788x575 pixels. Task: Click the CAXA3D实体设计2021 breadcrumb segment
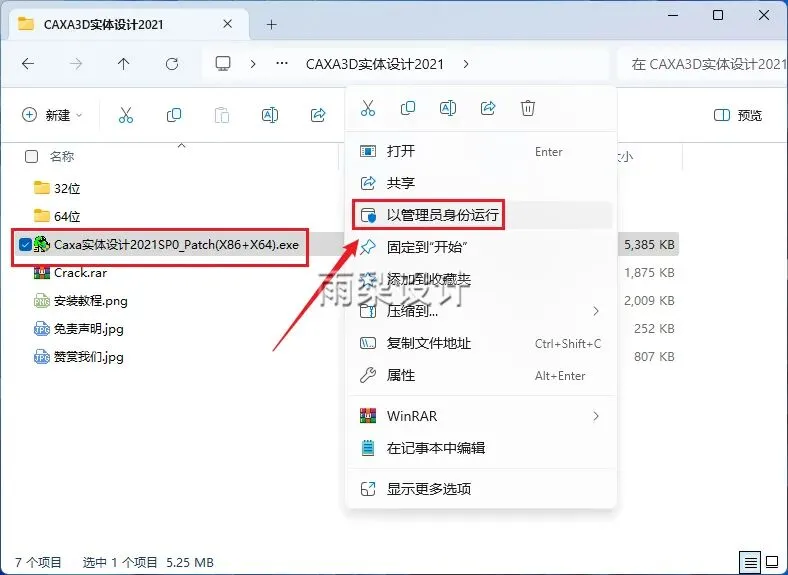tap(375, 64)
